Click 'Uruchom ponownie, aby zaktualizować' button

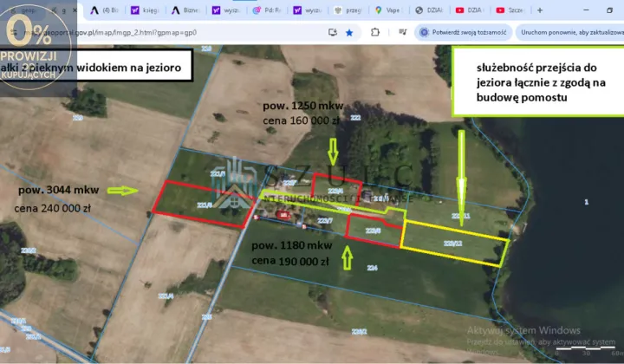[x=570, y=33]
